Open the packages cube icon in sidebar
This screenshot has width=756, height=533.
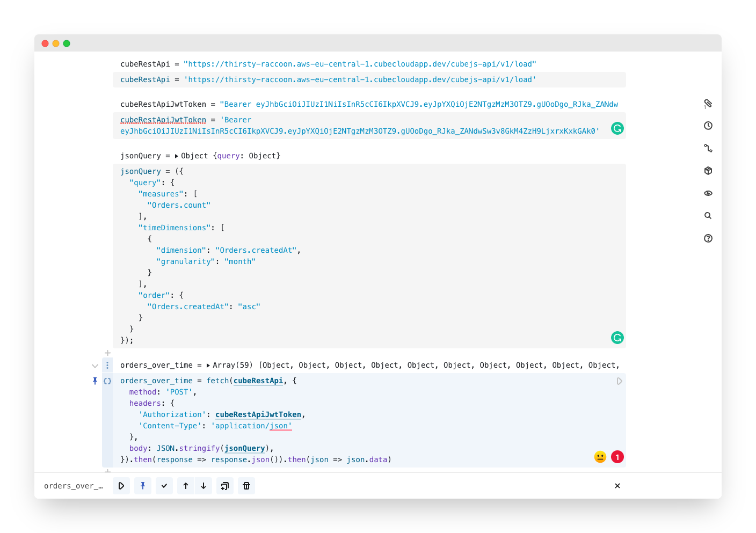pos(708,171)
